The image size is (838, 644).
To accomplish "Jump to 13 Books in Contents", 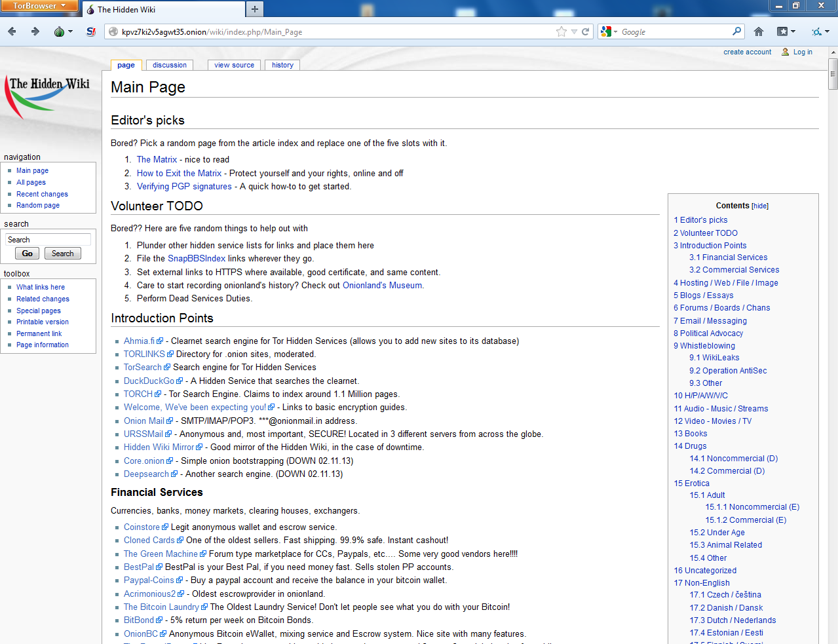I will (x=691, y=434).
